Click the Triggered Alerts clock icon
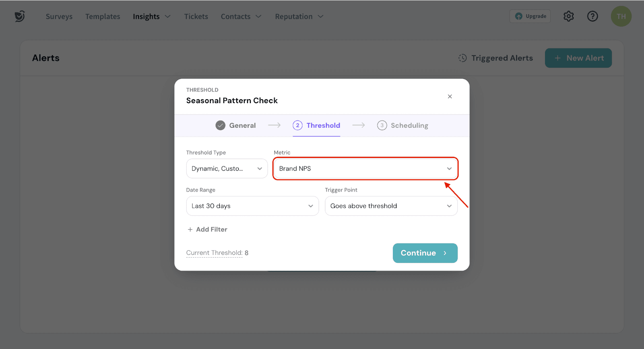Viewport: 644px width, 349px height. pos(462,58)
